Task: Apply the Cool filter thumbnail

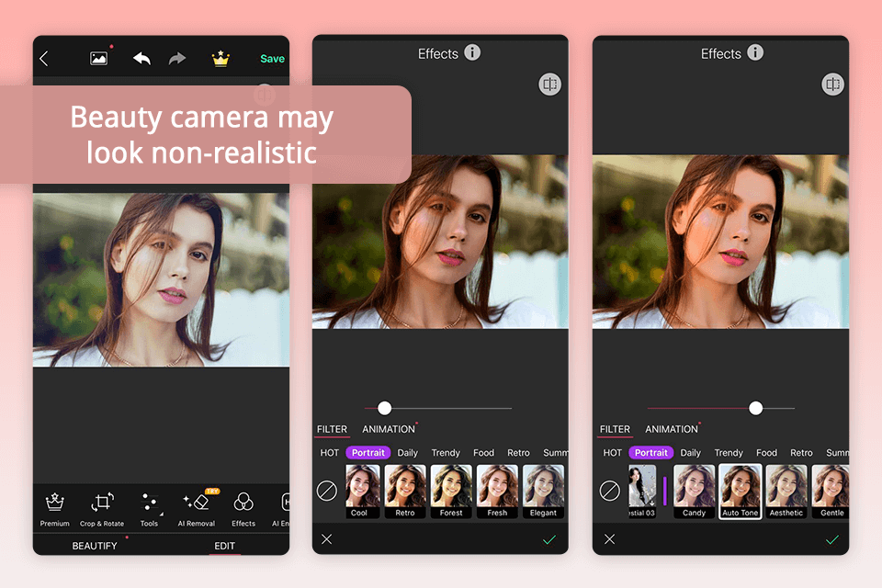Action: (x=362, y=492)
